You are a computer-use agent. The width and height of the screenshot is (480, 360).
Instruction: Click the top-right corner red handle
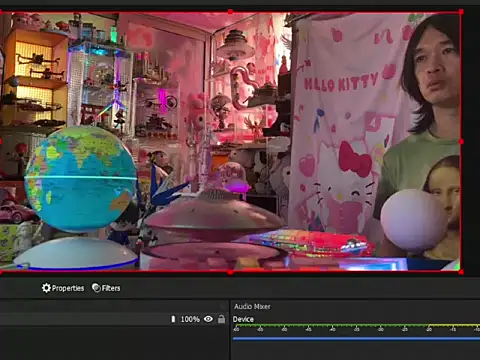(x=461, y=12)
